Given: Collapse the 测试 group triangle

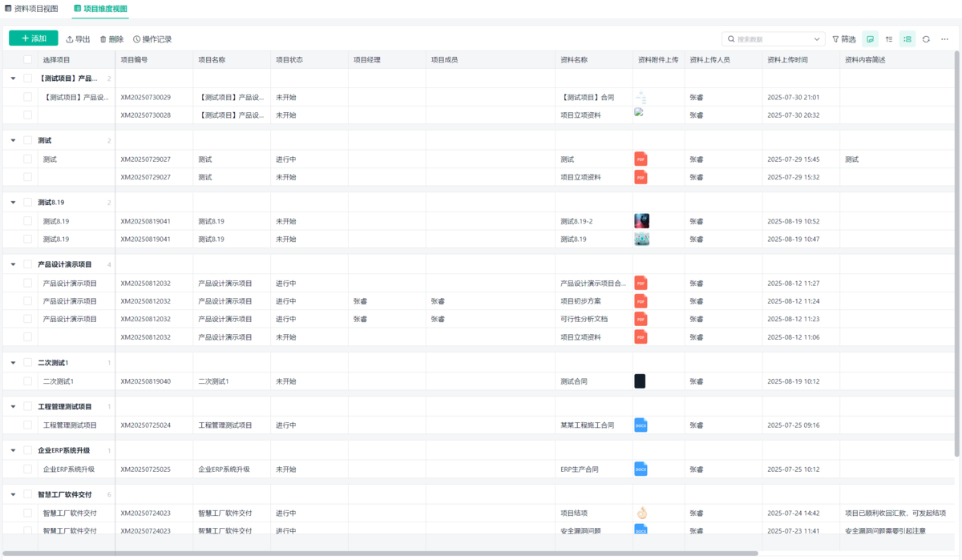Looking at the screenshot, I should pyautogui.click(x=12, y=140).
